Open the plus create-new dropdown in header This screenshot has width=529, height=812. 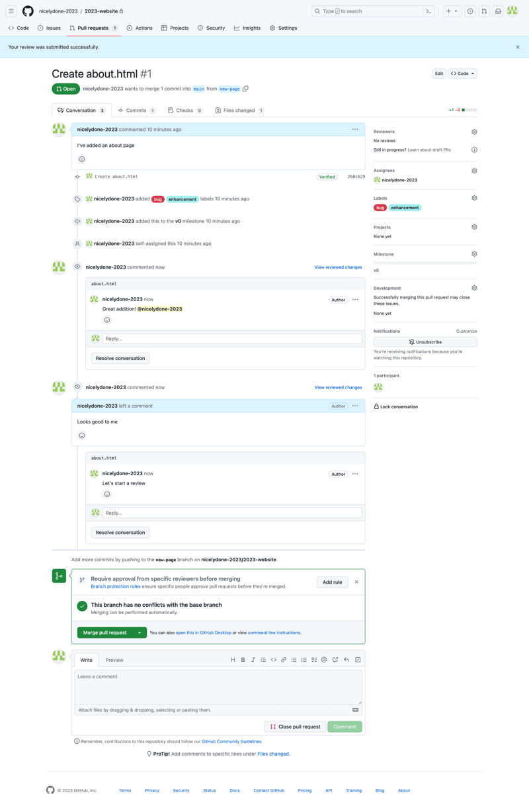point(452,11)
